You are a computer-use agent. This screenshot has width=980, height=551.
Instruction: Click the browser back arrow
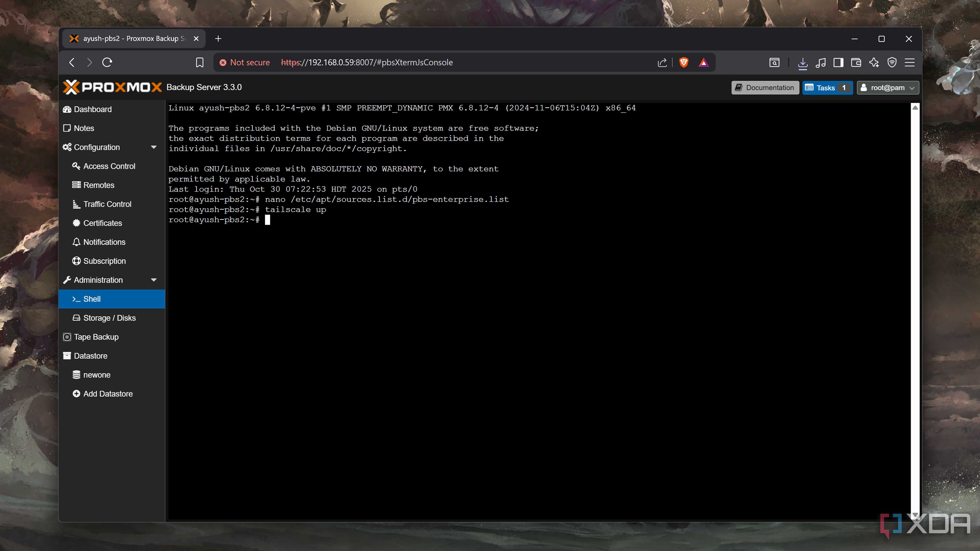pos(72,62)
